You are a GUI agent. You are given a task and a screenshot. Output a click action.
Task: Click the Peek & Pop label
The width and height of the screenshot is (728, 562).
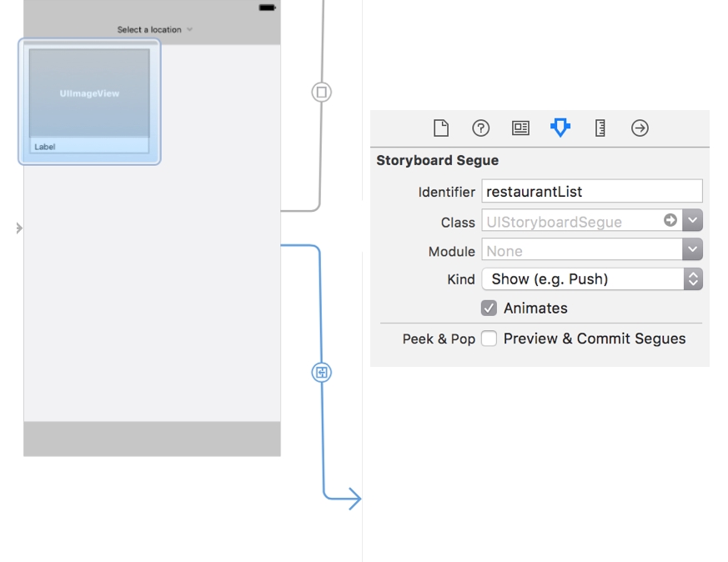439,339
